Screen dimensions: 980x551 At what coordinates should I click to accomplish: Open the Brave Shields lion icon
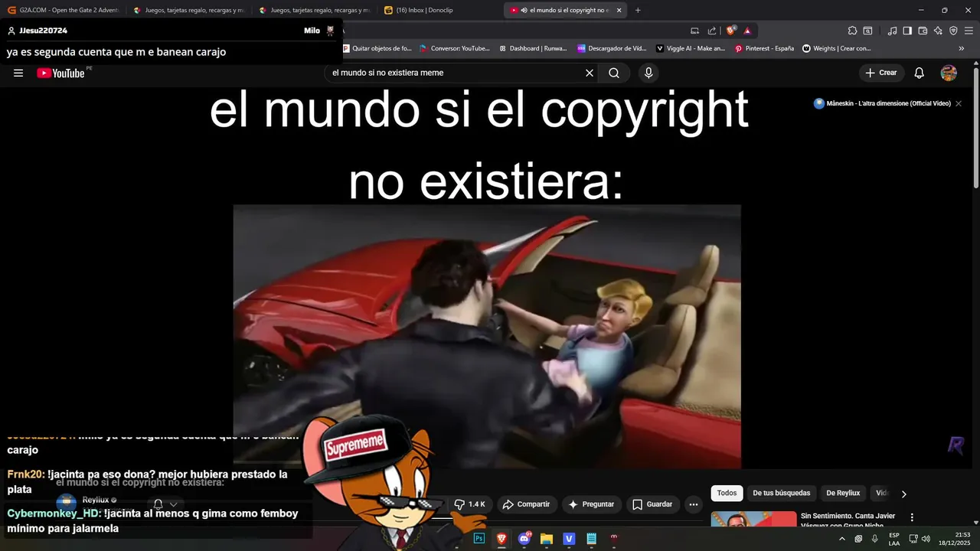(x=731, y=31)
